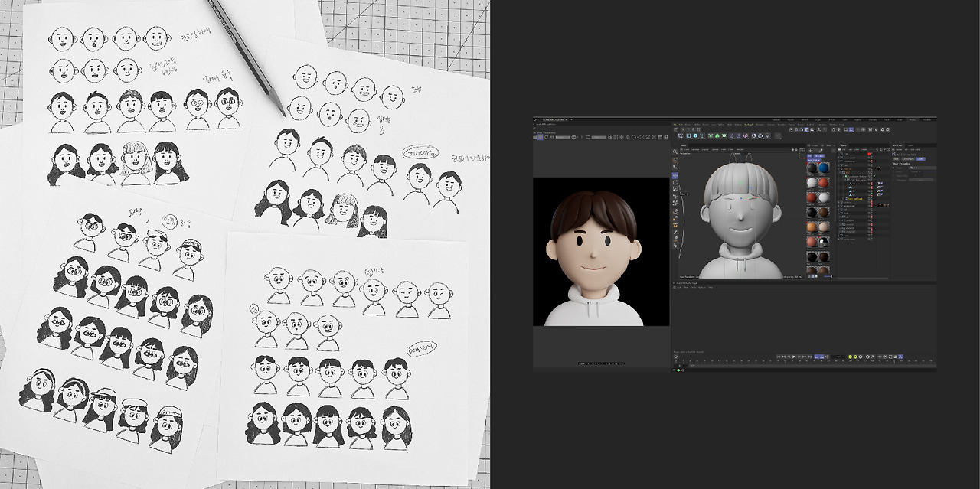
Task: Jump to animation start in timeline controls
Action: point(779,357)
